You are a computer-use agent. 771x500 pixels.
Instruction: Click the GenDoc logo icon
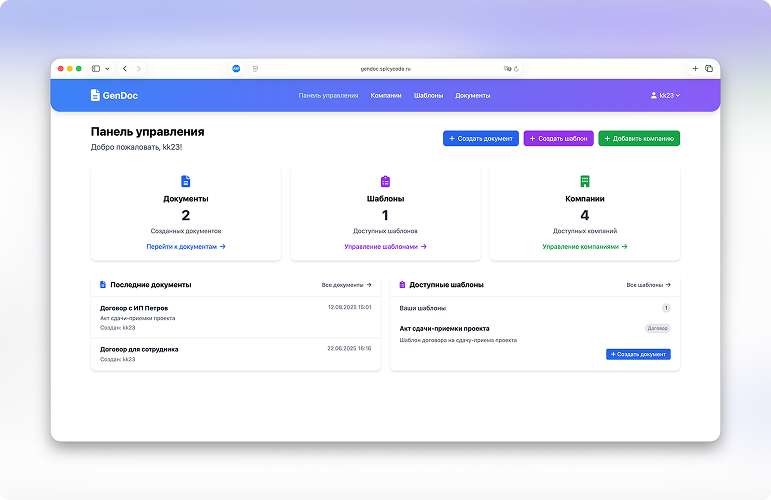coord(95,95)
